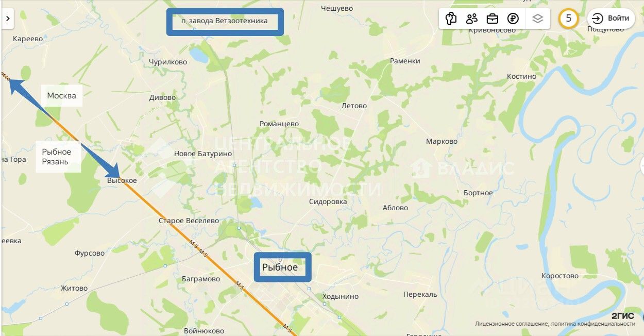This screenshot has height=336, width=644.
Task: Expand the right edge panel handle
Action: point(641,165)
